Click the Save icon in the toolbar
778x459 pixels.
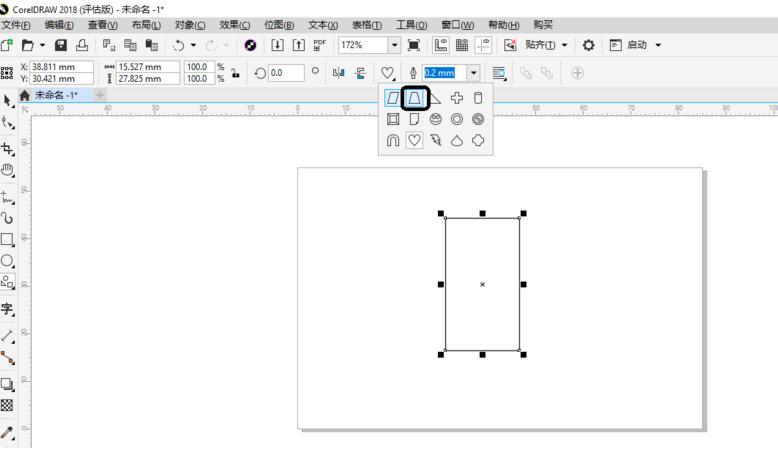pos(62,46)
